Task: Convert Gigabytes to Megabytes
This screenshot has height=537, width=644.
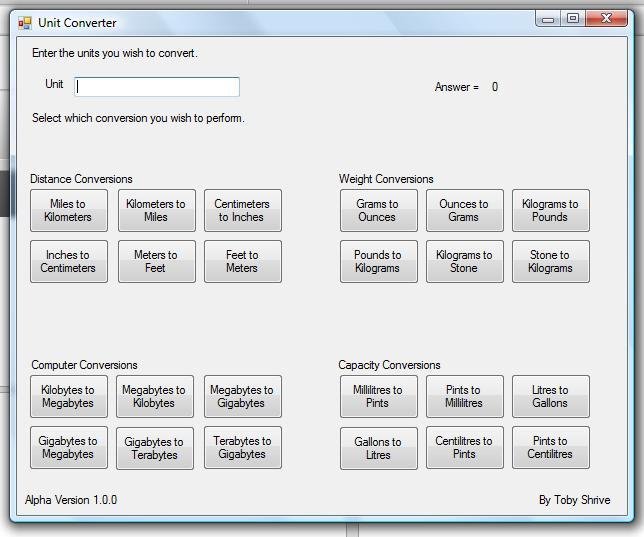Action: (69, 447)
